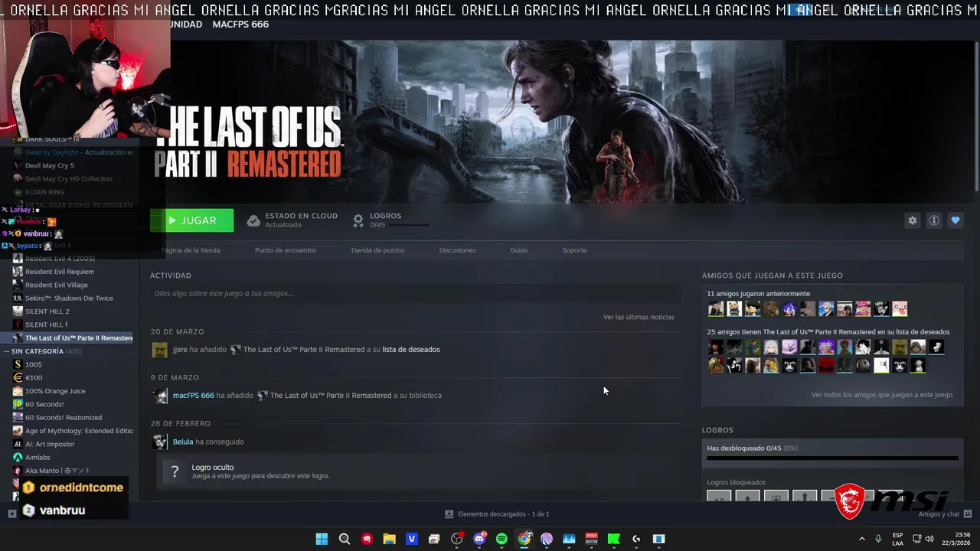Open Punto de encuentro tab

(285, 250)
